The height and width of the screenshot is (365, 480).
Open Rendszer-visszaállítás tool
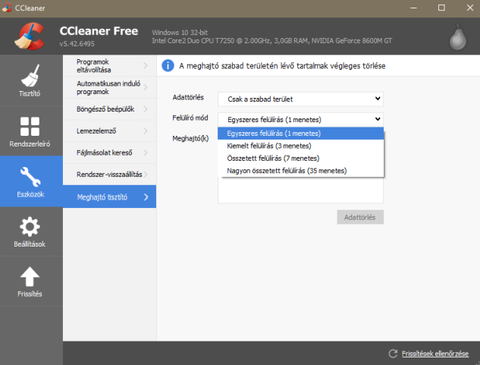[110, 174]
